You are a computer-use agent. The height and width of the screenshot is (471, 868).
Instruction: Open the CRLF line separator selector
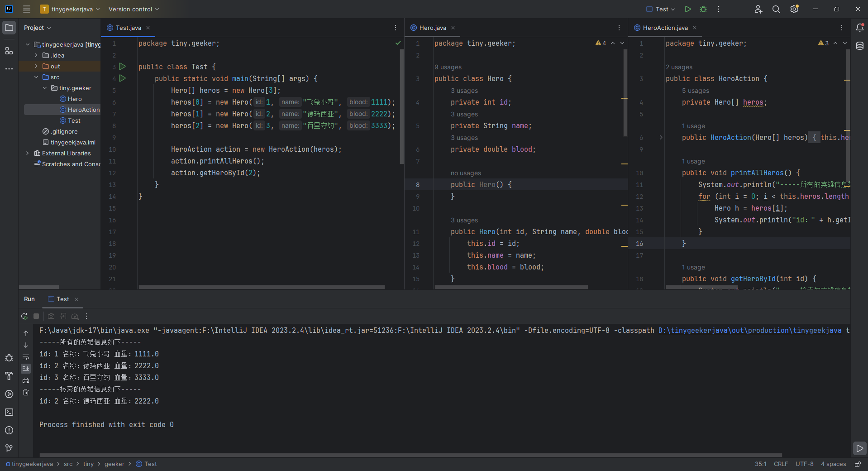click(781, 464)
